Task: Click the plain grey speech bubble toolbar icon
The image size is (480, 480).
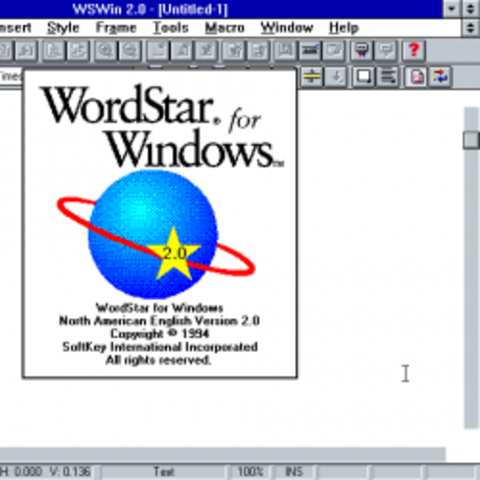Action: click(x=386, y=51)
